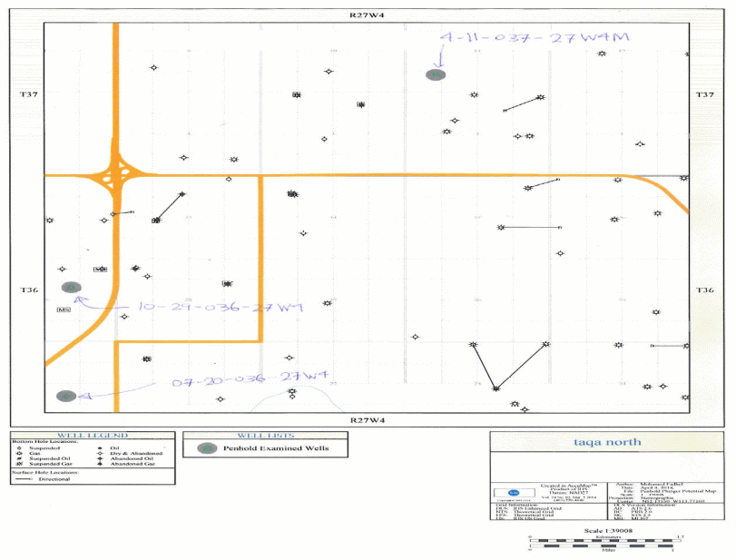Click the Directional line symbol in legend
This screenshot has width=736, height=560.
click(21, 478)
